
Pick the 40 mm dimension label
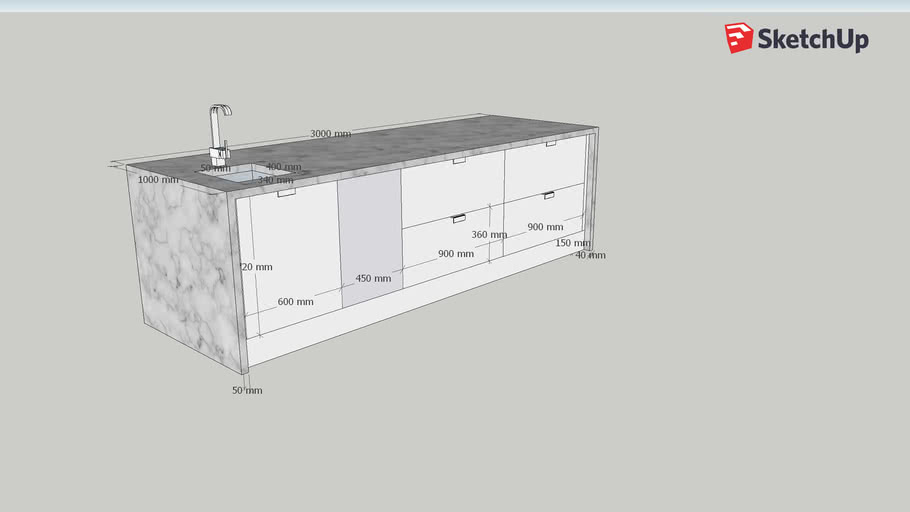coord(590,255)
